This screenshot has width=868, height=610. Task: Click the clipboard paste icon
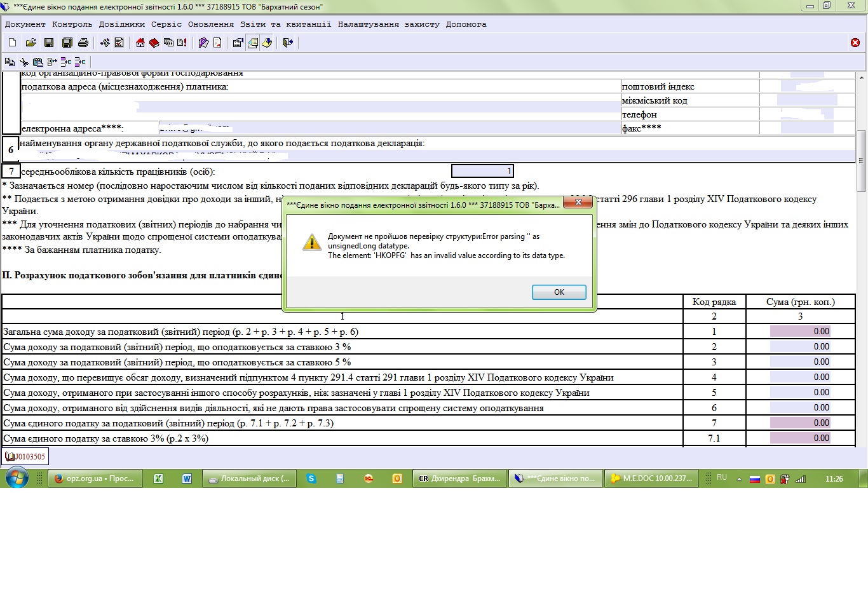38,62
